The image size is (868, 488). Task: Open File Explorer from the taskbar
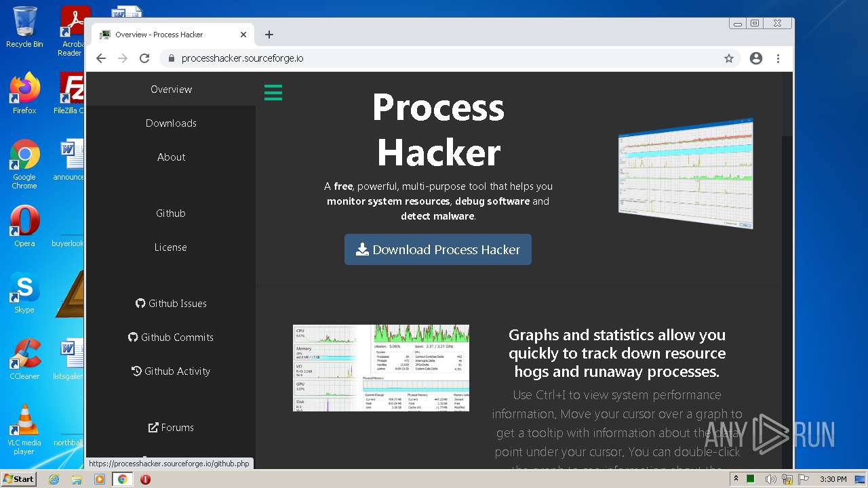(x=77, y=479)
